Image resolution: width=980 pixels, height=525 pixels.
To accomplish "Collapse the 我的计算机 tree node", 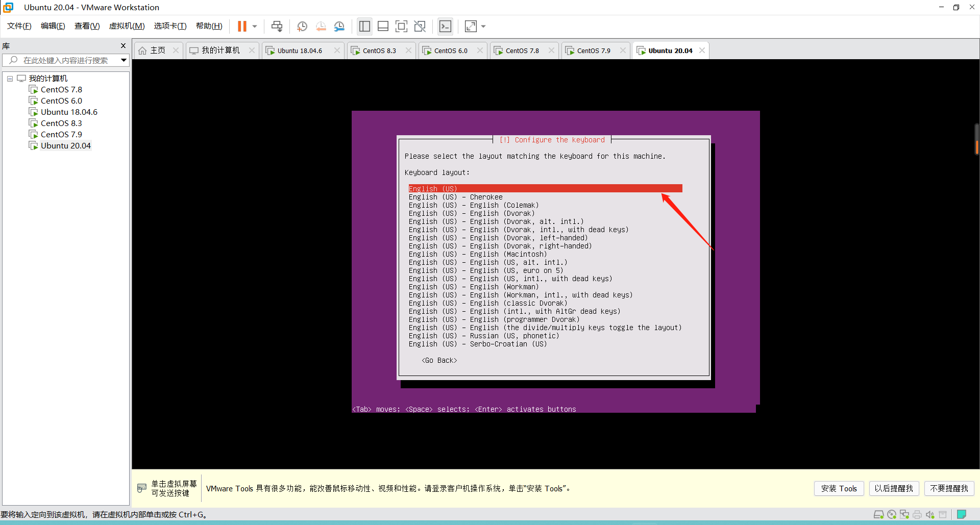I will pyautogui.click(x=10, y=79).
